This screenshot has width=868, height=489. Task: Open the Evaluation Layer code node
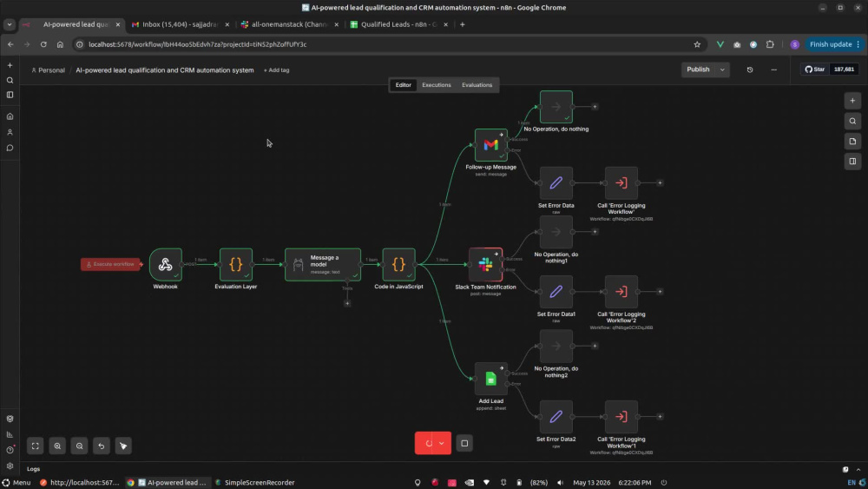pos(236,265)
